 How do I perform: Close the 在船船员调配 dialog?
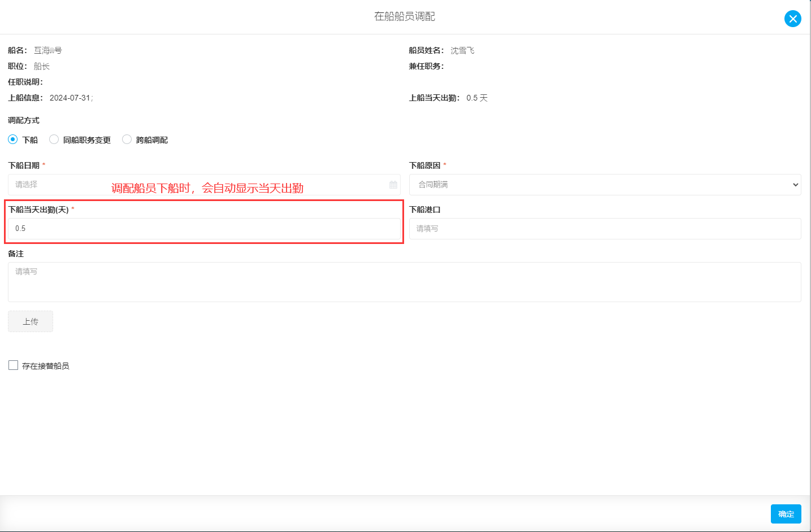tap(792, 19)
